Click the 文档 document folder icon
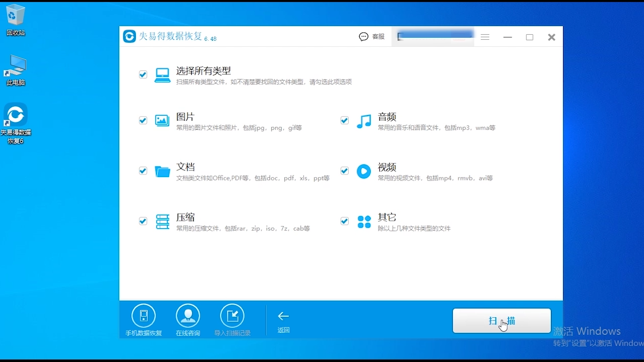Image resolution: width=644 pixels, height=362 pixels. (162, 171)
